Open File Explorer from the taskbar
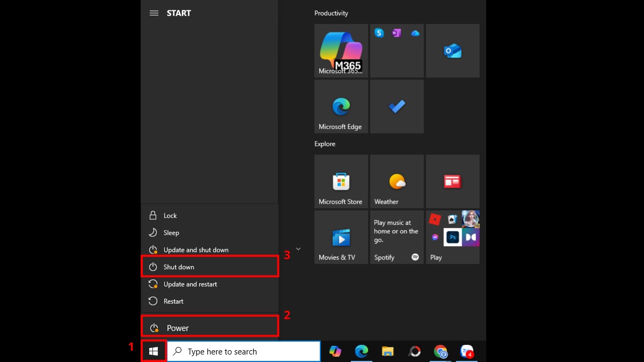Image resolution: width=644 pixels, height=362 pixels. [387, 351]
